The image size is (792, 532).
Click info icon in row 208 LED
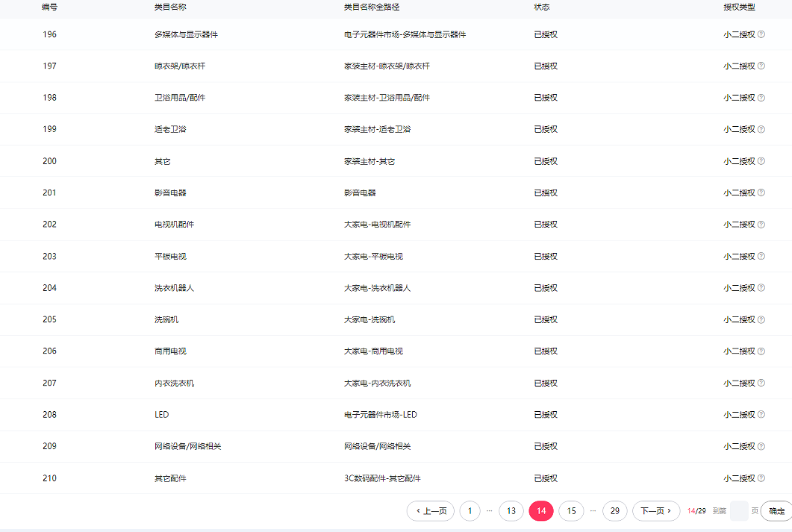[761, 415]
